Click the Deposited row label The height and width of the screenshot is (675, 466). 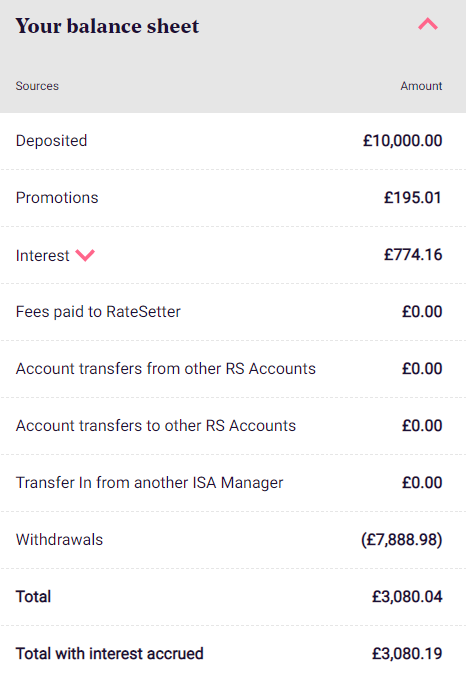click(51, 141)
